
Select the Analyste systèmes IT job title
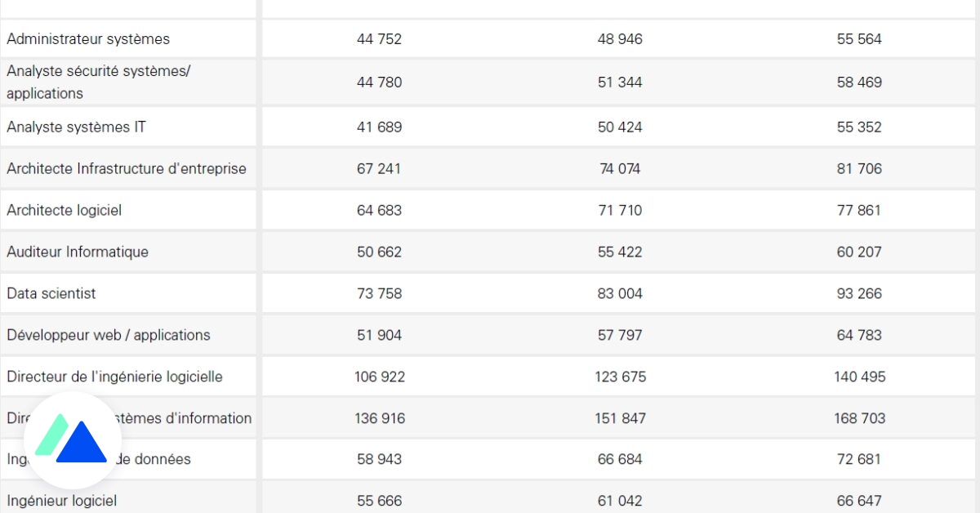[77, 127]
